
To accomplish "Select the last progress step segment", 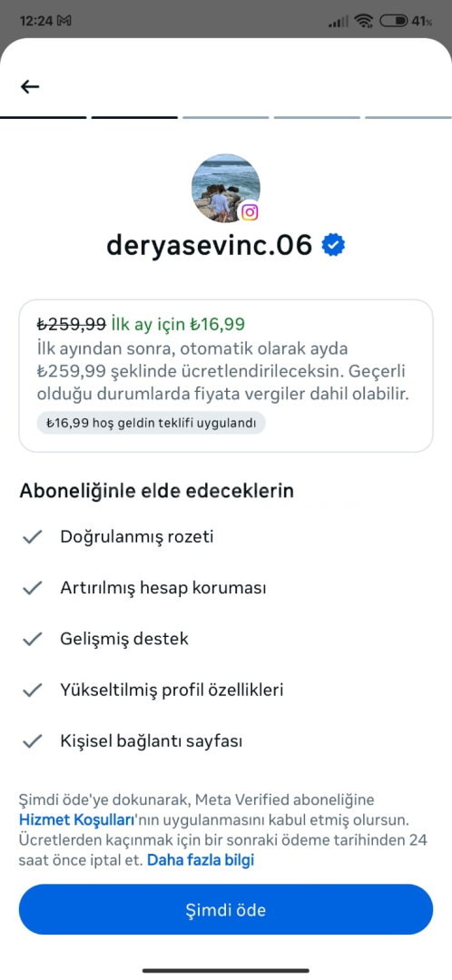I will pos(408,117).
